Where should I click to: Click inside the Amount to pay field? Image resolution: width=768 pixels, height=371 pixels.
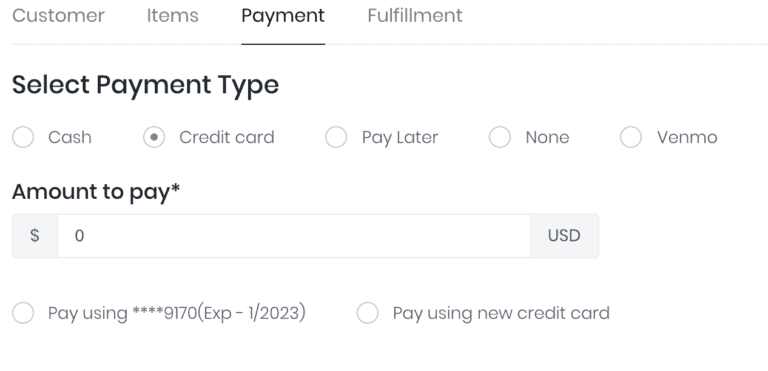tap(294, 236)
